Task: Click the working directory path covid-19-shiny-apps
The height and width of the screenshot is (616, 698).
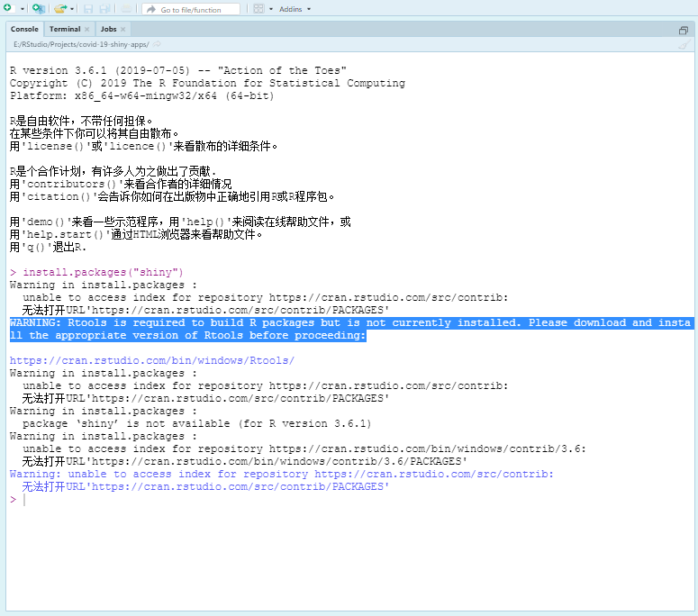Action: click(x=81, y=44)
